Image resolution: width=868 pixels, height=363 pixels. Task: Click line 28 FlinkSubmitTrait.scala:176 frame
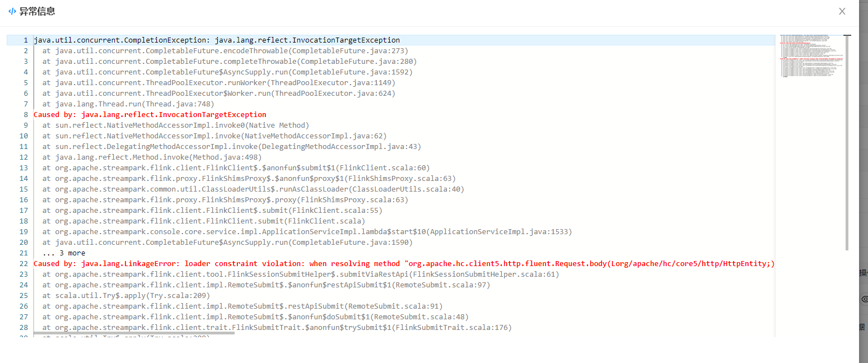[x=277, y=328]
